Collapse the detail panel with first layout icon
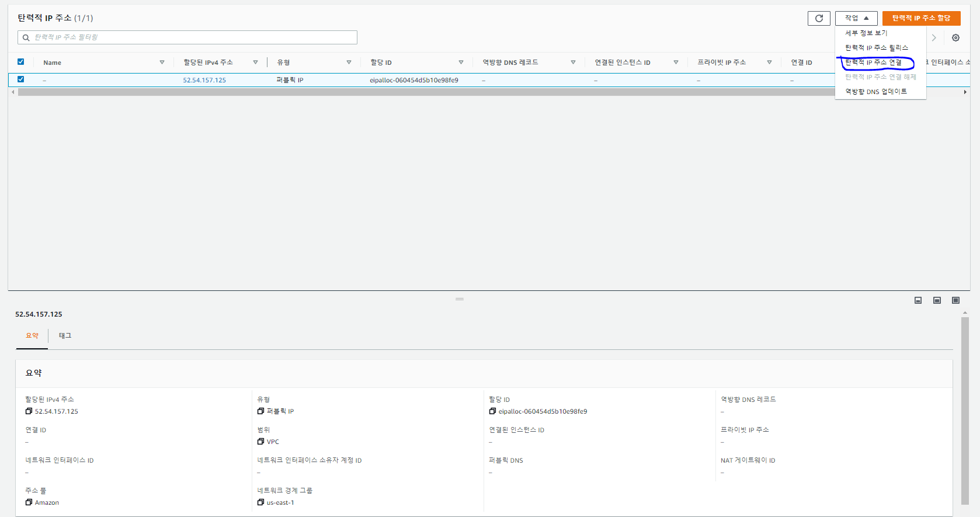This screenshot has width=980, height=517. point(918,300)
